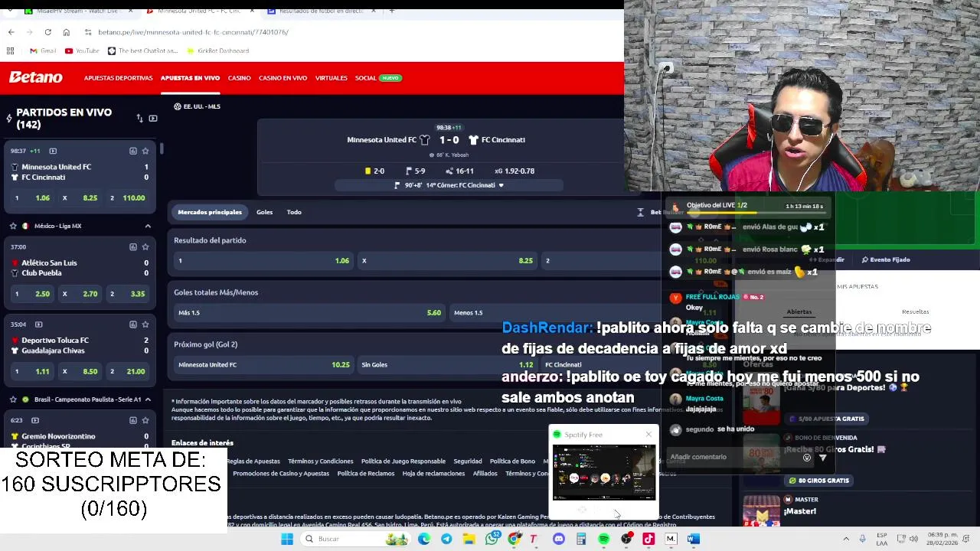Click live stream icon on Deportivo Toluca card
980x551 pixels.
click(38, 324)
